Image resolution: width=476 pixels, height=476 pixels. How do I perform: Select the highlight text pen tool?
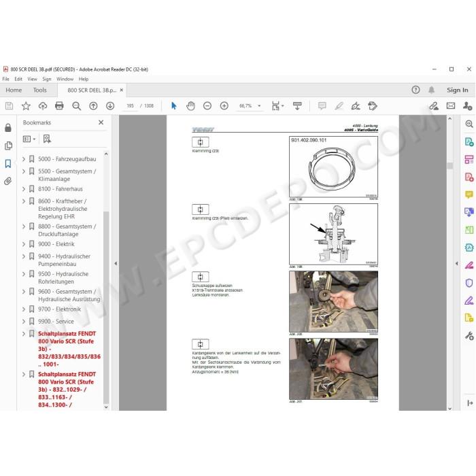339,106
